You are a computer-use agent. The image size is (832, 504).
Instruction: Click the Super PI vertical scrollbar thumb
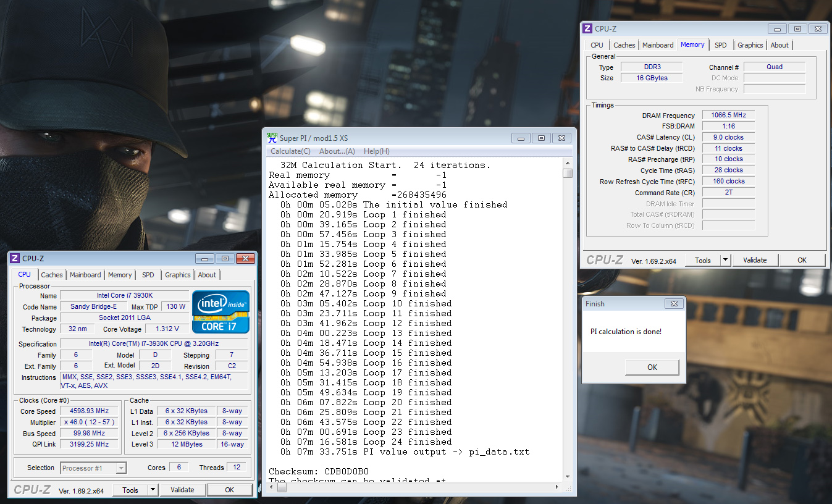pyautogui.click(x=568, y=174)
